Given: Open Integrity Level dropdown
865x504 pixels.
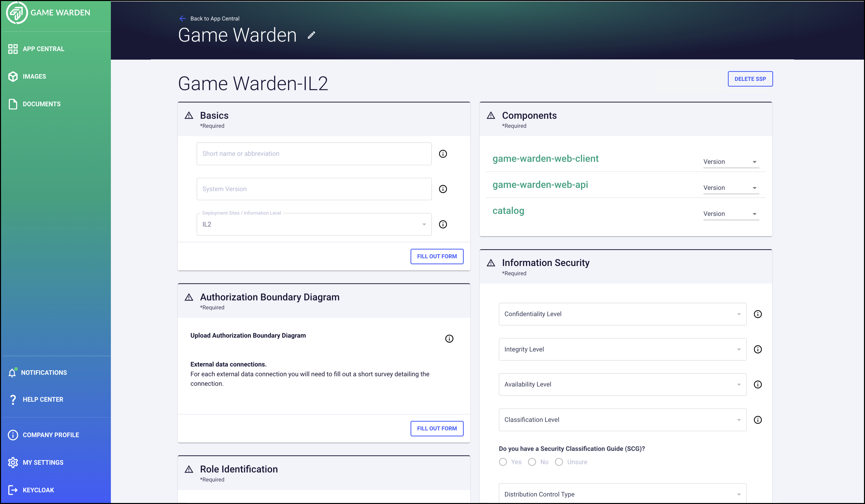Looking at the screenshot, I should point(622,349).
